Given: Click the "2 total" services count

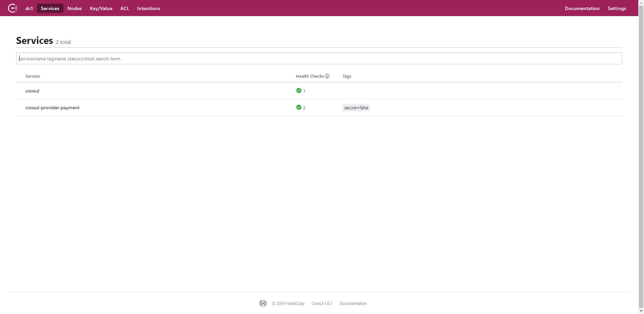Looking at the screenshot, I should click(63, 42).
